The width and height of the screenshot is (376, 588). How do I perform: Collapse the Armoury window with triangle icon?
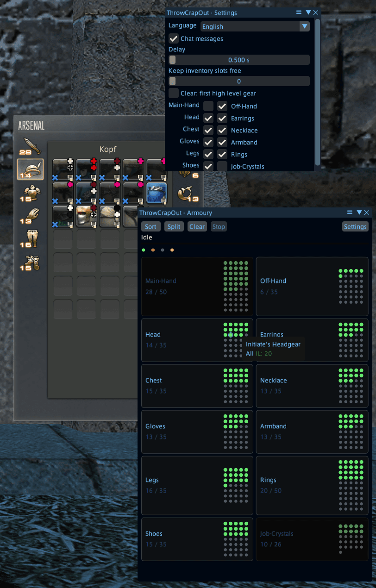(359, 212)
